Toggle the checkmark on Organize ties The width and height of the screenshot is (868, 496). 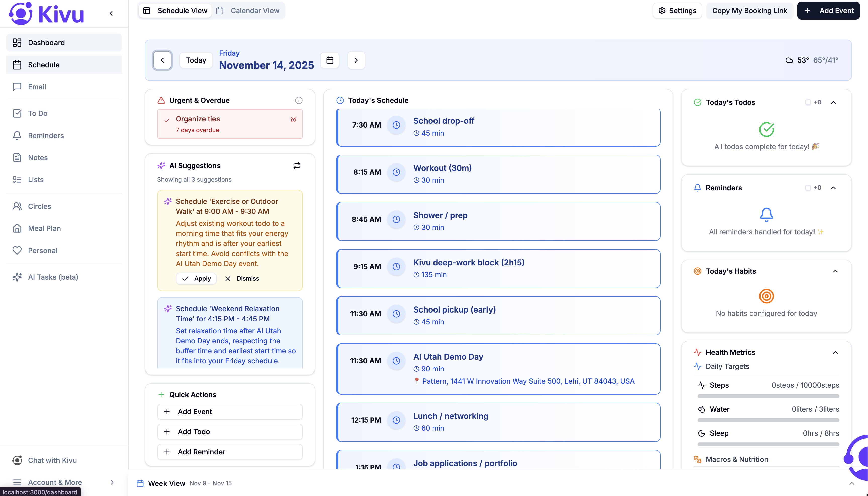pos(166,120)
